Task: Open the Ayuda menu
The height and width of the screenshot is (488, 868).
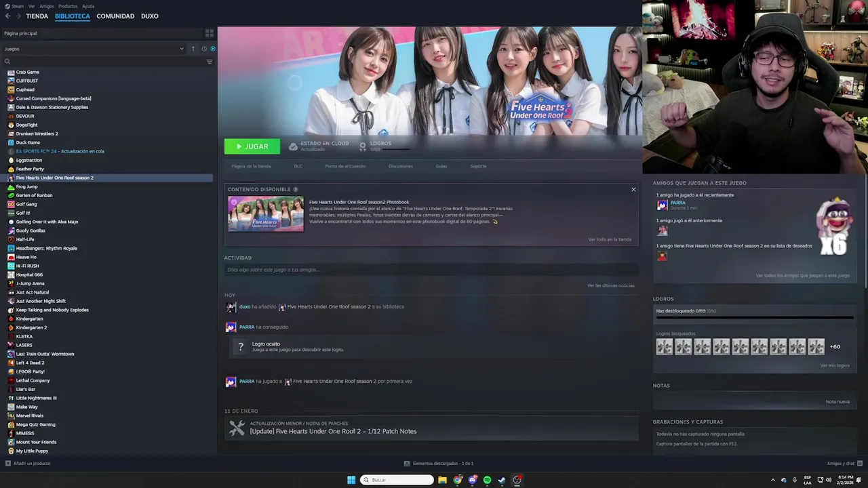Action: click(88, 6)
